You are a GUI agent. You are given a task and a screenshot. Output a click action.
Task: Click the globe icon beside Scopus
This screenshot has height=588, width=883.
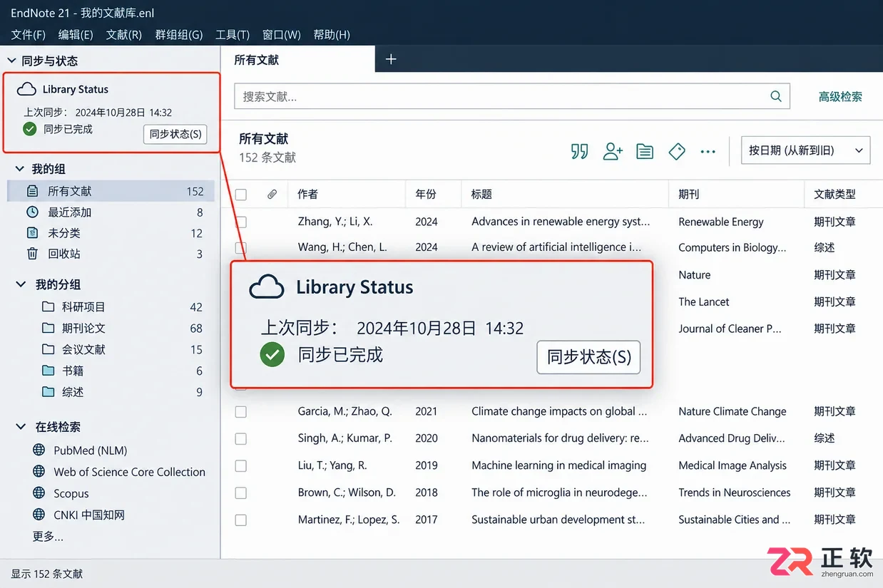tap(39, 492)
